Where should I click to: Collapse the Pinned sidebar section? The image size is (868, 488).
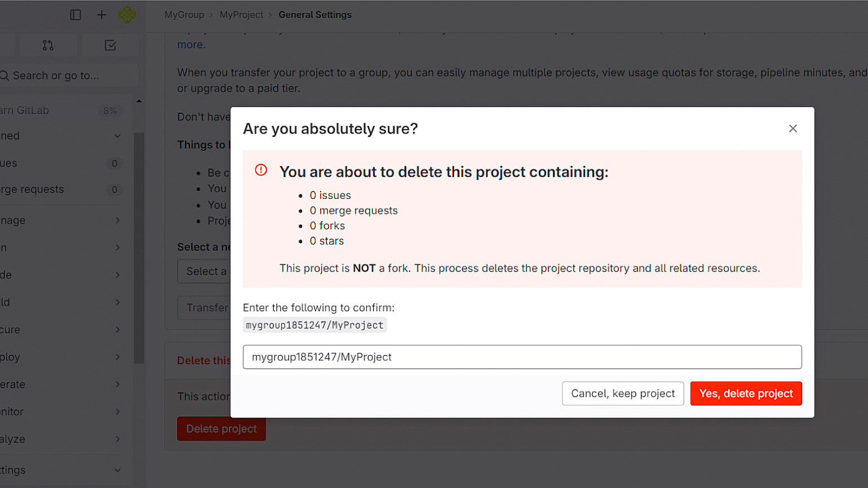click(x=62, y=136)
